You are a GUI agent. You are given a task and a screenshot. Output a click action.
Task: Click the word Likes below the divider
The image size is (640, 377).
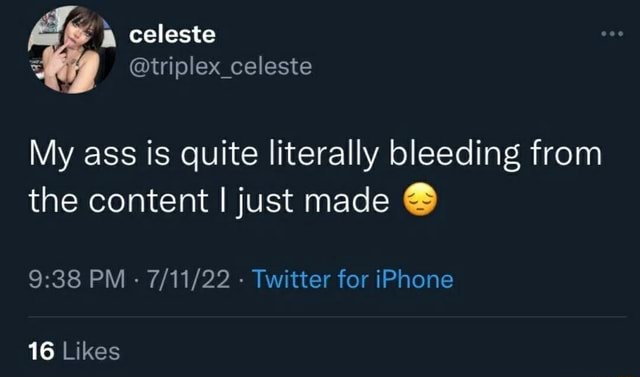(x=91, y=351)
